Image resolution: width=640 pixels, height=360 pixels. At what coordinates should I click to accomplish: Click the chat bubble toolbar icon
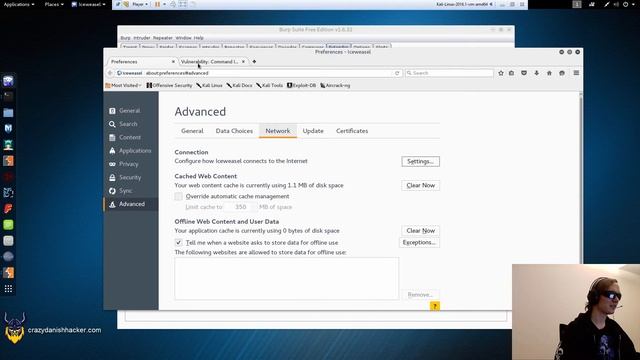(x=562, y=73)
